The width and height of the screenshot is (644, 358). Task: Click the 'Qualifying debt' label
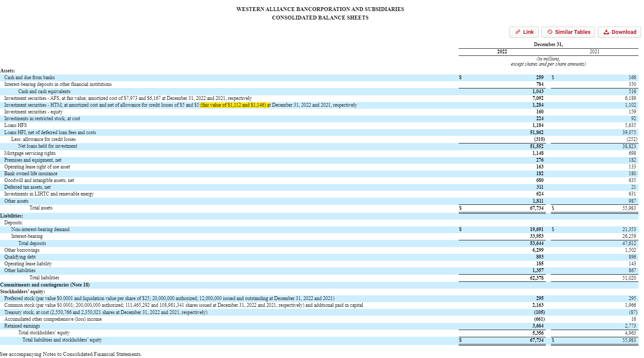click(x=20, y=257)
